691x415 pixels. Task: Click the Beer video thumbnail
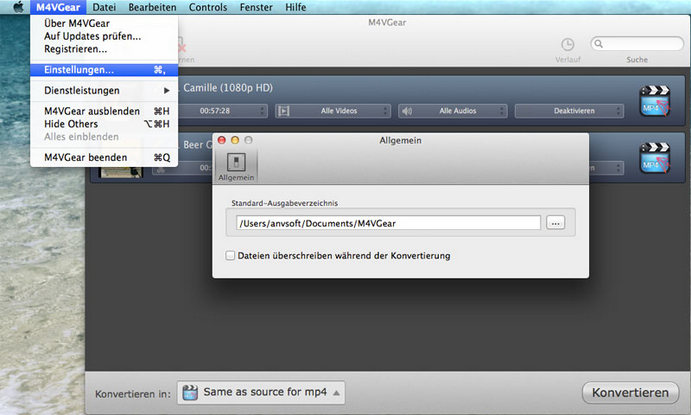121,172
